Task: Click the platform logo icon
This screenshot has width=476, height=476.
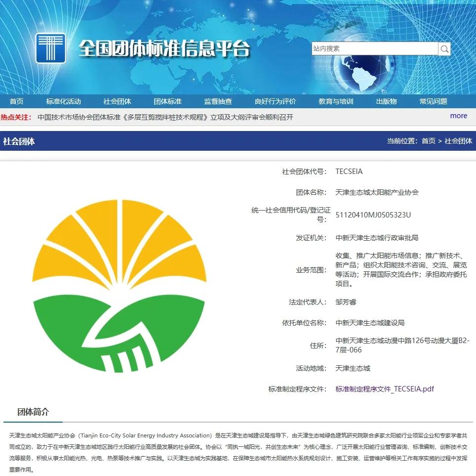Action: coord(50,48)
